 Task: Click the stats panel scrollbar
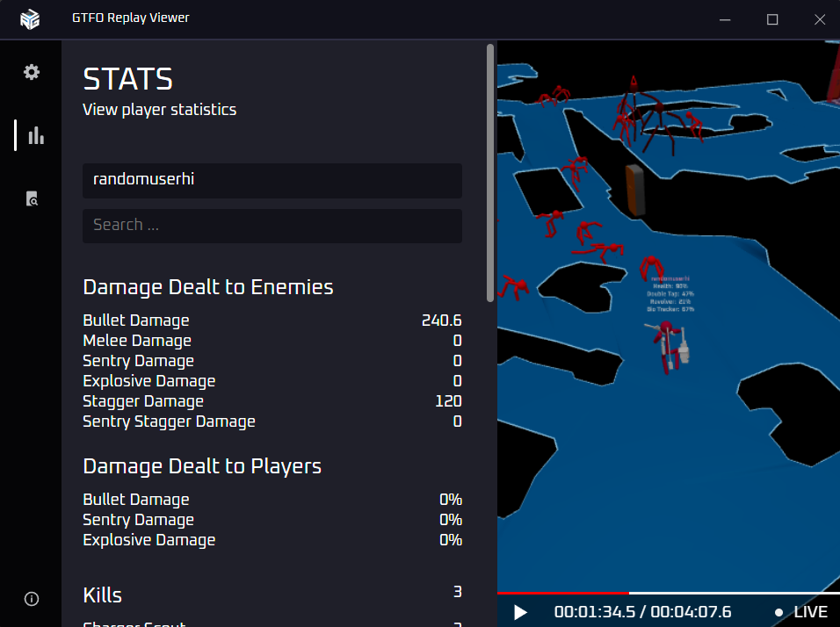coord(490,173)
